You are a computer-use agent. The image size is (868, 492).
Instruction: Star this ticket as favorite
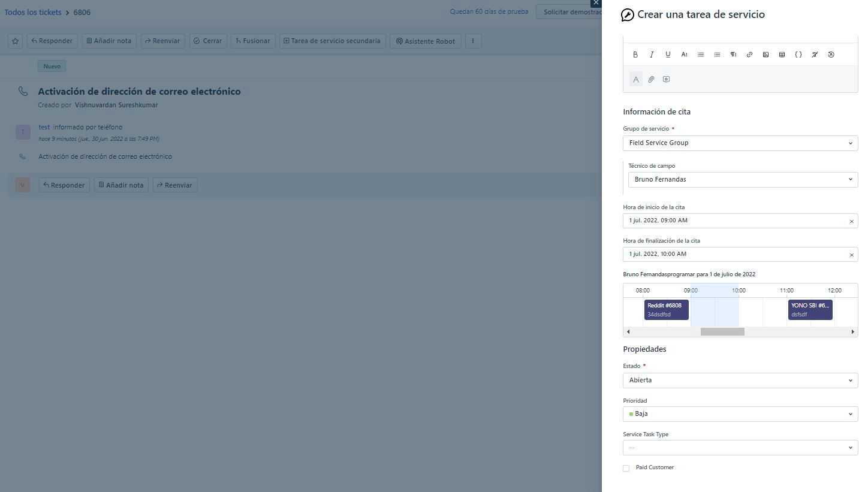coord(15,41)
